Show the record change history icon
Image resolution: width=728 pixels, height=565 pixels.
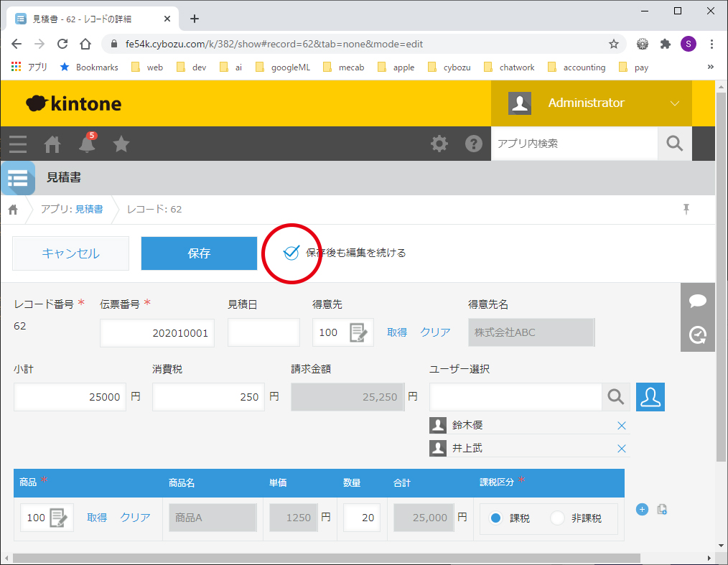[697, 335]
